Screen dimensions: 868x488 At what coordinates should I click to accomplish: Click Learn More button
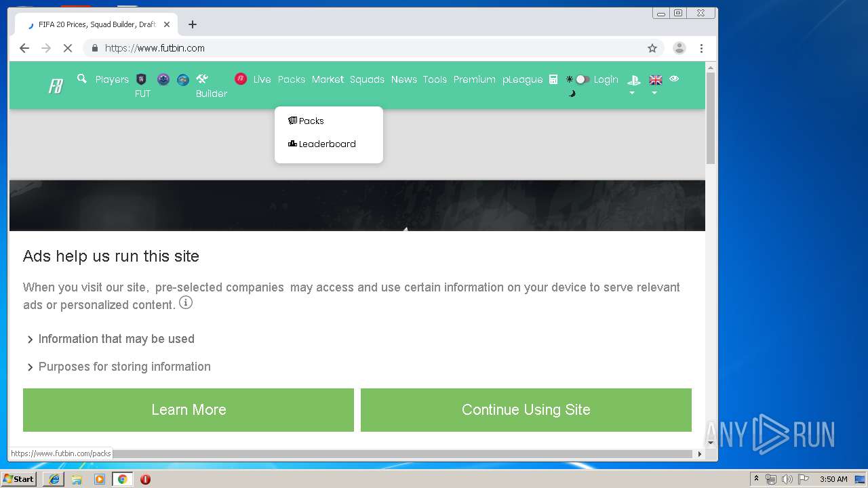pos(189,410)
